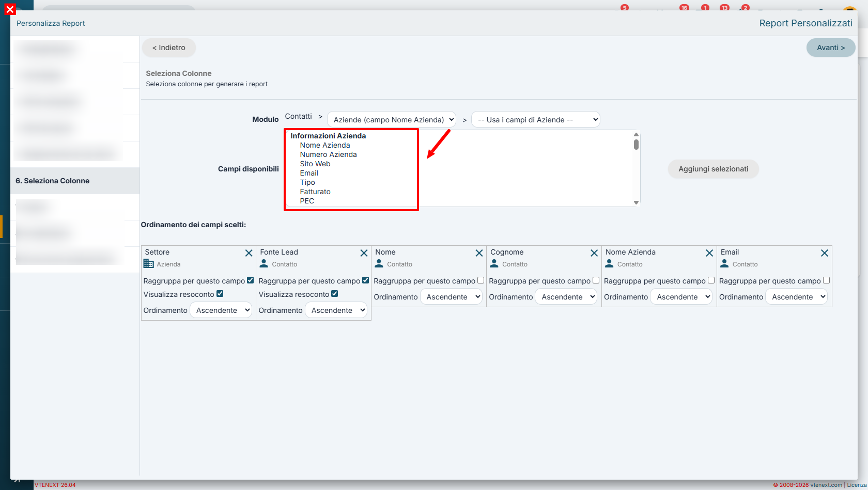Image resolution: width=868 pixels, height=490 pixels.
Task: Click the Contatto person icon under Cognome
Action: coord(494,264)
